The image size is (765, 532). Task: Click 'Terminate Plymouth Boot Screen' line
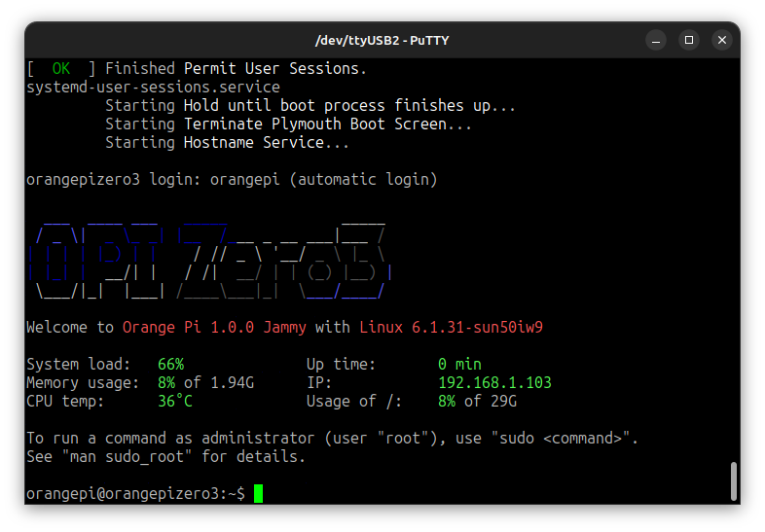[x=289, y=124]
